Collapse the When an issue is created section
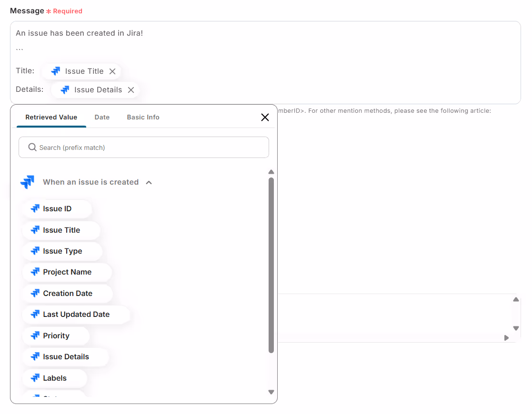The width and height of the screenshot is (532, 414). coord(149,182)
